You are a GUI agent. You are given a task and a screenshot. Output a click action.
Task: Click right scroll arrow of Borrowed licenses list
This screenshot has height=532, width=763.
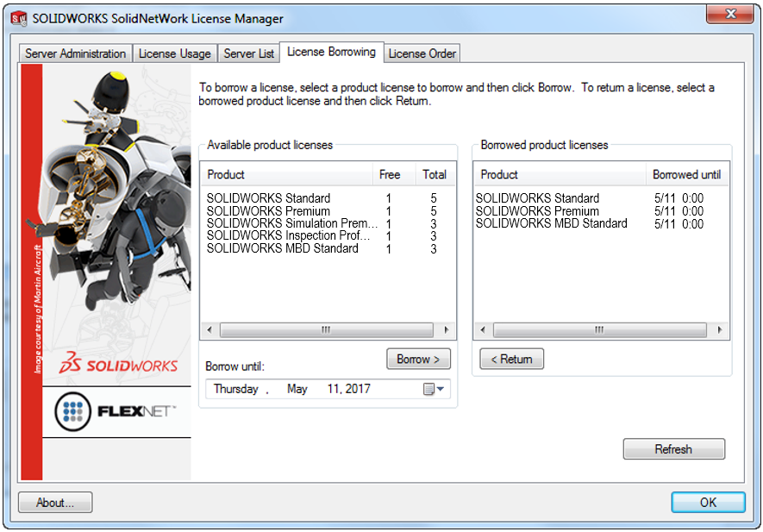(x=720, y=329)
